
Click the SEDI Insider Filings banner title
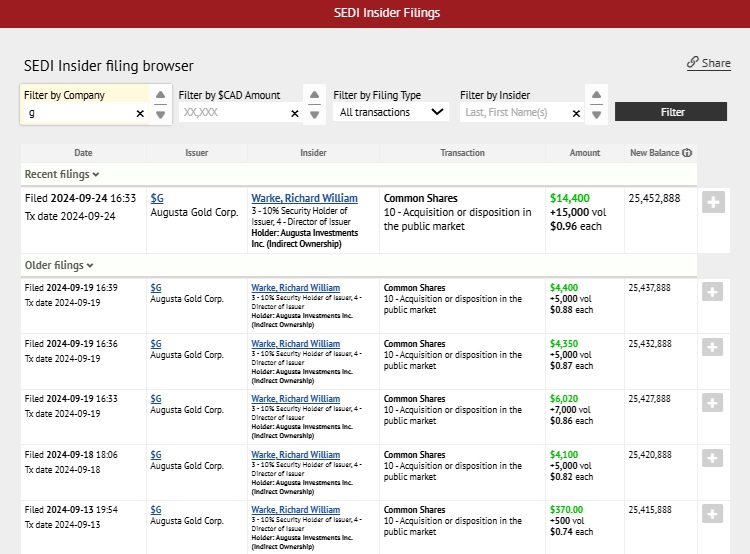click(x=386, y=13)
